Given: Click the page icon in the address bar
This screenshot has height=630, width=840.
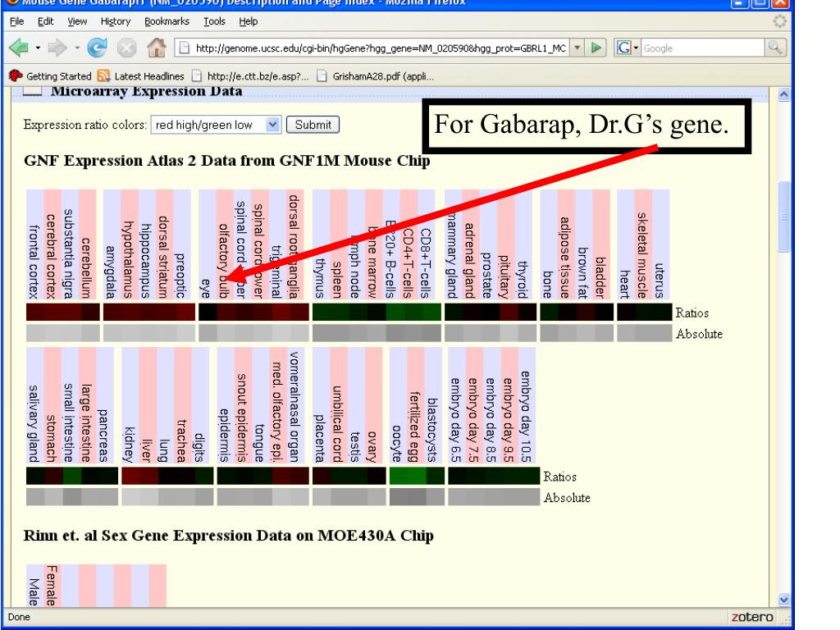Looking at the screenshot, I should 185,48.
